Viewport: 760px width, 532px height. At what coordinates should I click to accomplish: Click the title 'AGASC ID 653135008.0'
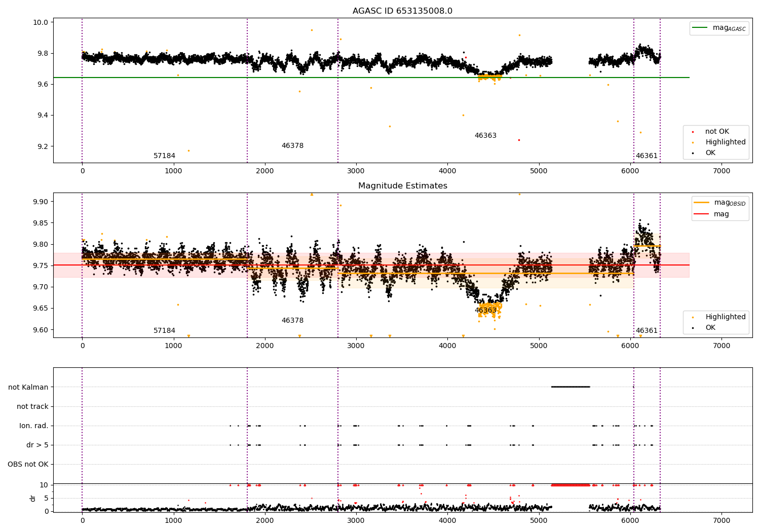(x=402, y=11)
